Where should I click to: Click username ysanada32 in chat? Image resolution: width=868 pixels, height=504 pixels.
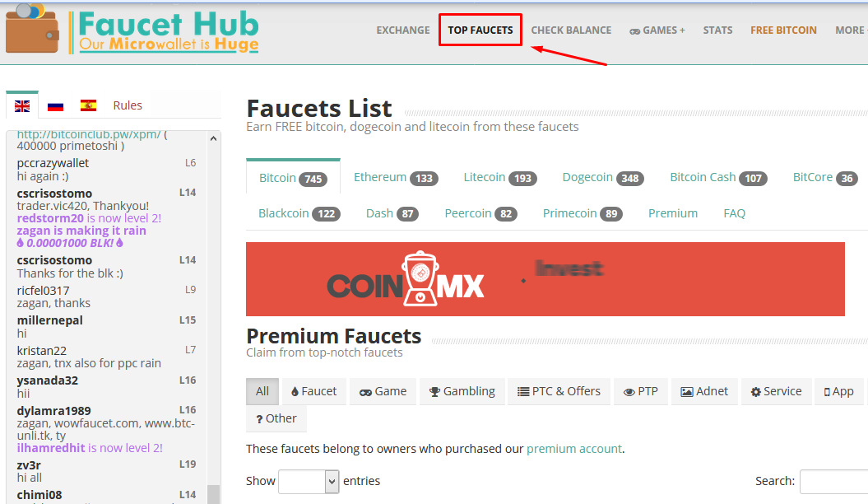[47, 381]
